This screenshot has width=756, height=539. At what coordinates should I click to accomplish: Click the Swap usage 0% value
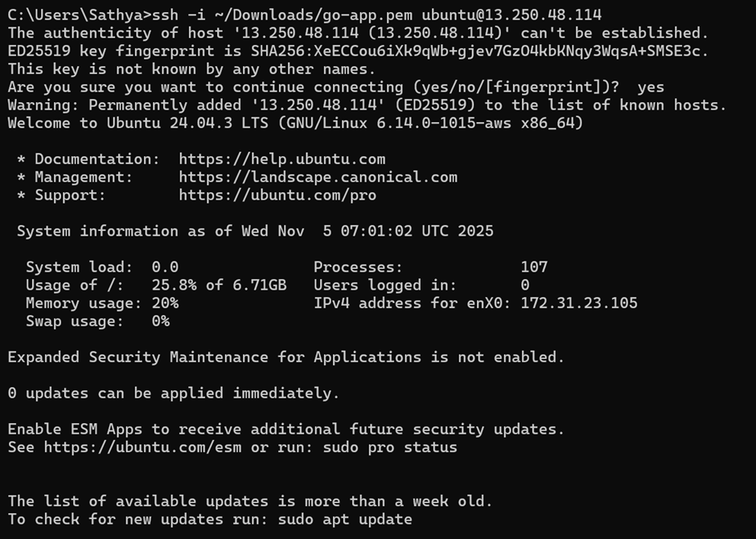click(x=160, y=321)
